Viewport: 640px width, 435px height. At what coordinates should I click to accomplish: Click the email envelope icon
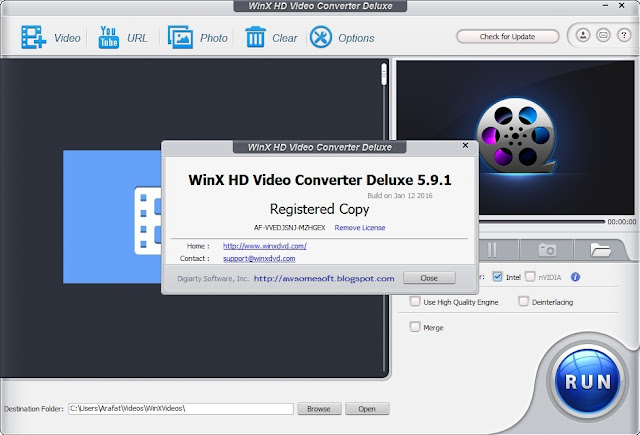(x=603, y=35)
